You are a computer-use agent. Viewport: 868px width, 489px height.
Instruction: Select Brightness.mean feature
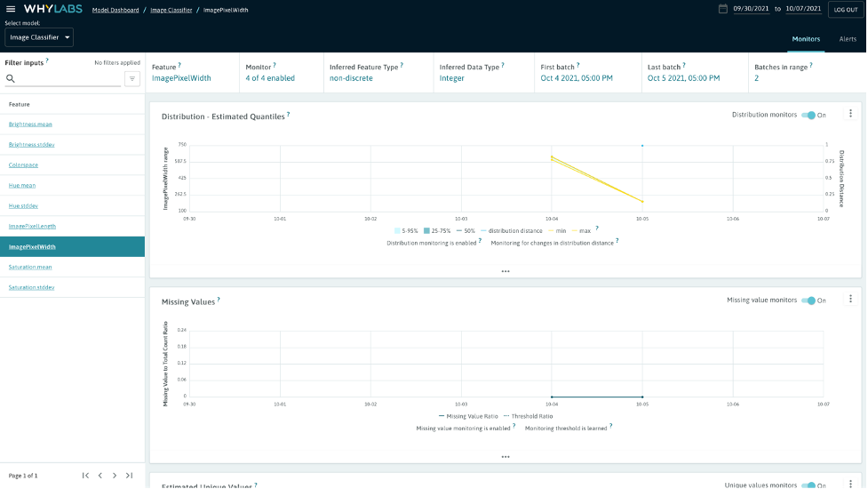tap(30, 124)
